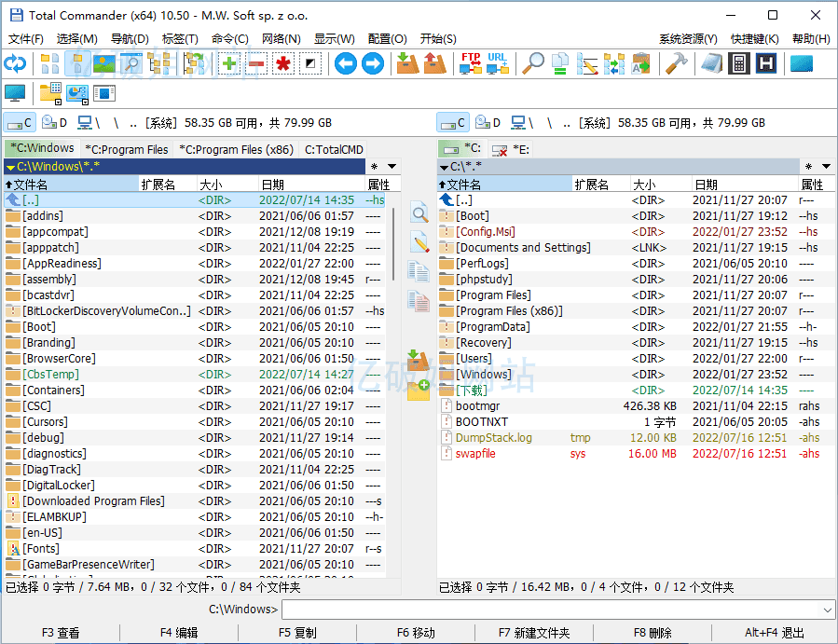Toggle branch view with subfolders
The image size is (838, 644).
pos(194,64)
